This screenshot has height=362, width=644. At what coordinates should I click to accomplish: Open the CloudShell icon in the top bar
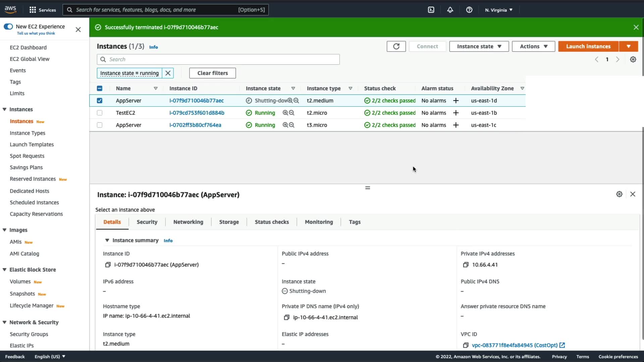pos(431,10)
